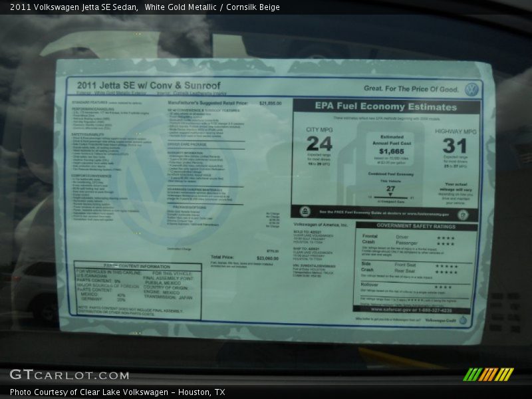Click the 'HIGHWAY MPG' label
The height and width of the screenshot is (399, 532).
456,132
